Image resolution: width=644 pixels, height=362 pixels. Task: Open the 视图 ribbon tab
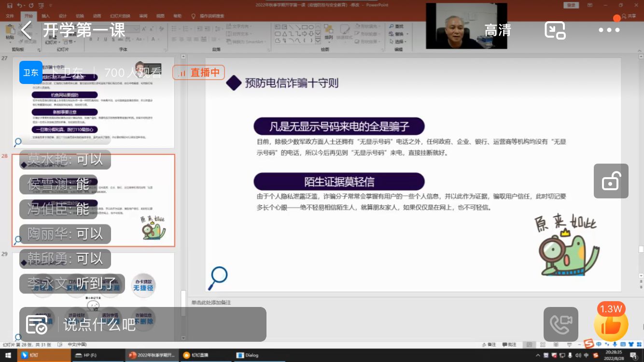[x=160, y=16]
